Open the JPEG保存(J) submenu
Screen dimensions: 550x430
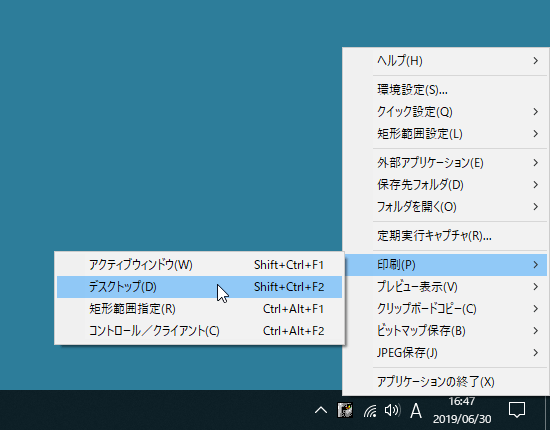[x=445, y=353]
